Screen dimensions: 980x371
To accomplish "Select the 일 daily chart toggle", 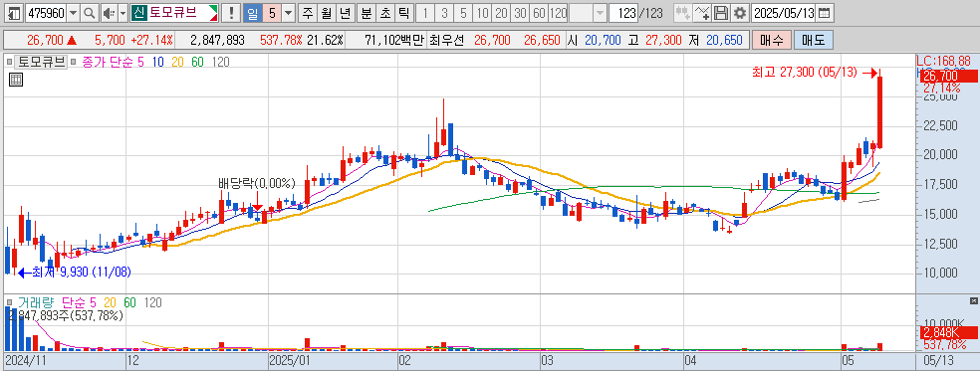I will (252, 13).
